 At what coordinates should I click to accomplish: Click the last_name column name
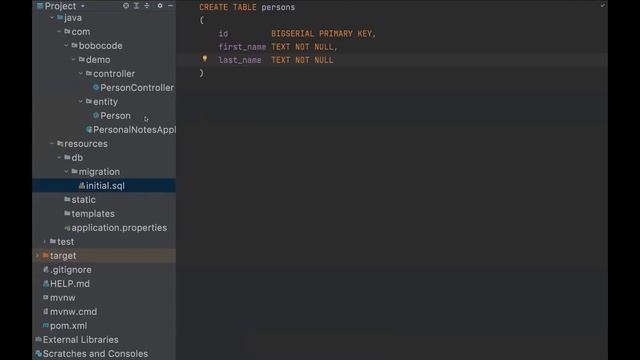coord(240,60)
